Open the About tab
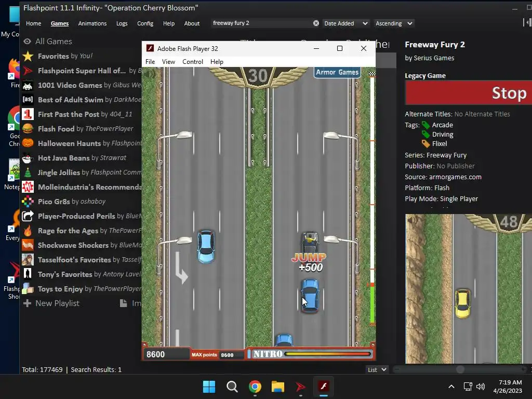532x399 pixels. coord(192,23)
